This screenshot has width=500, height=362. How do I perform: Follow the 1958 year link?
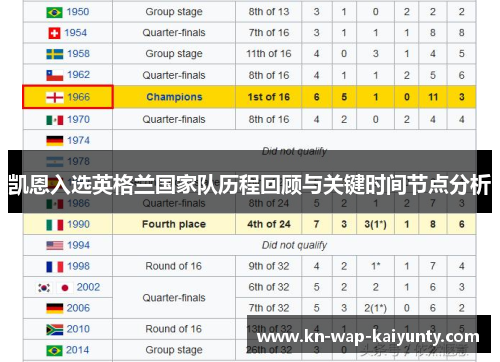[78, 54]
